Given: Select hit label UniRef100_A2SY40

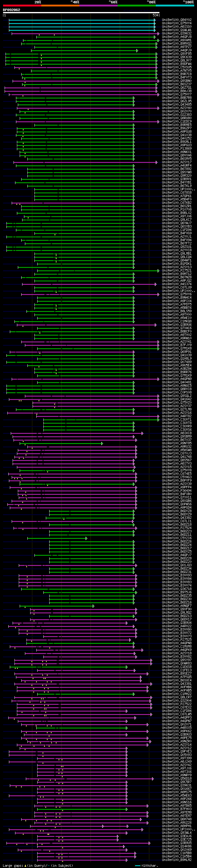Looking at the screenshot, I should 177,108.
